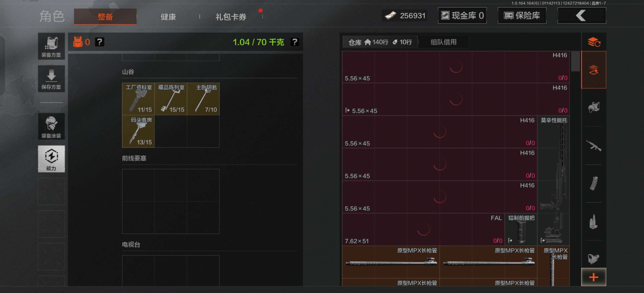Screen dimensions: 644x293
Task: Open the 礼包卡券 tab
Action: tap(230, 17)
